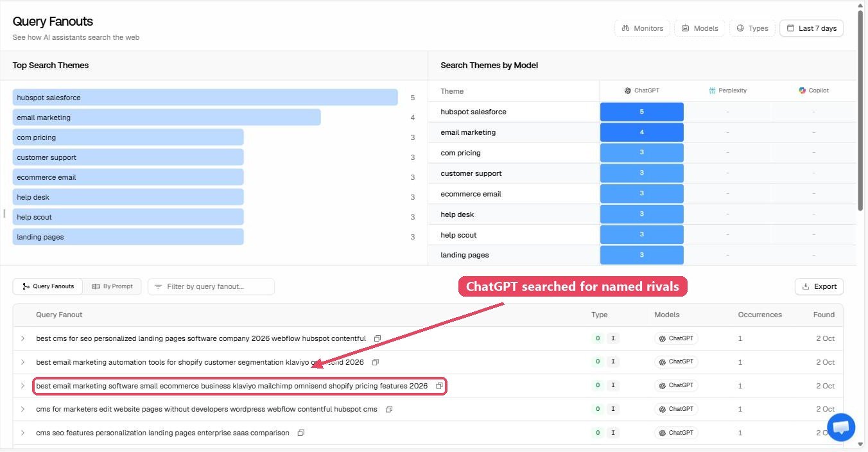The height and width of the screenshot is (452, 868).
Task: Export the query fanouts
Action: [819, 286]
